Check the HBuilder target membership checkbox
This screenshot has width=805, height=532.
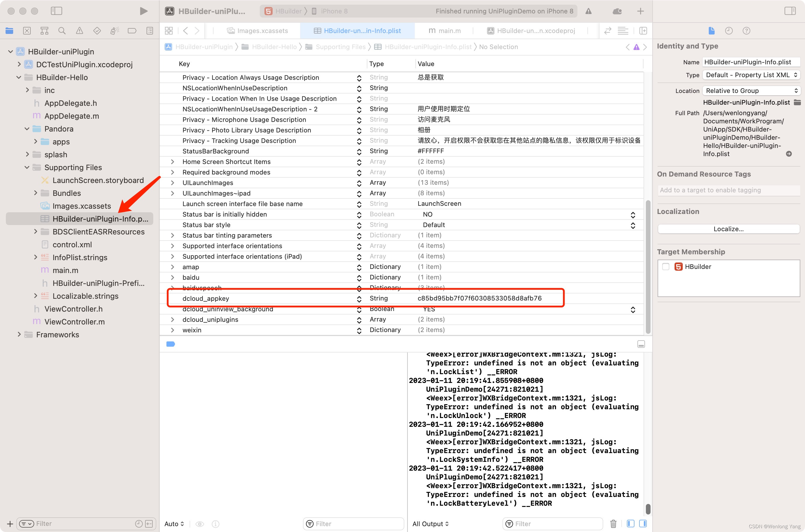pyautogui.click(x=666, y=267)
